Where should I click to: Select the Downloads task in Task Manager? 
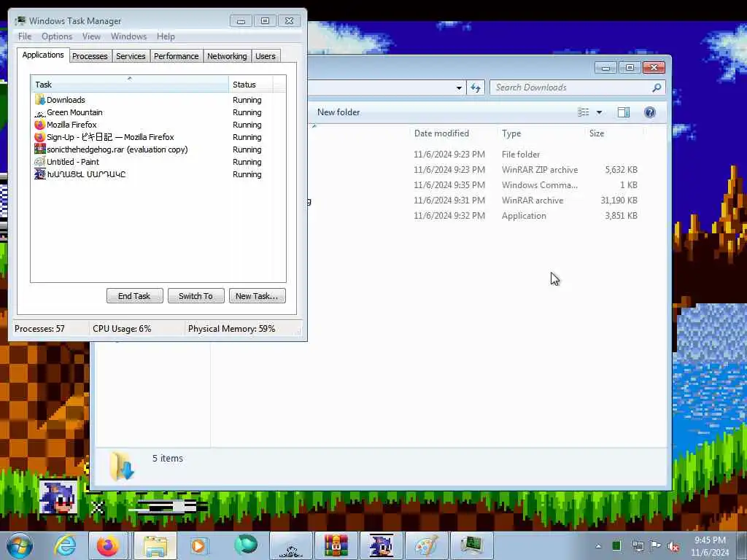158,100
